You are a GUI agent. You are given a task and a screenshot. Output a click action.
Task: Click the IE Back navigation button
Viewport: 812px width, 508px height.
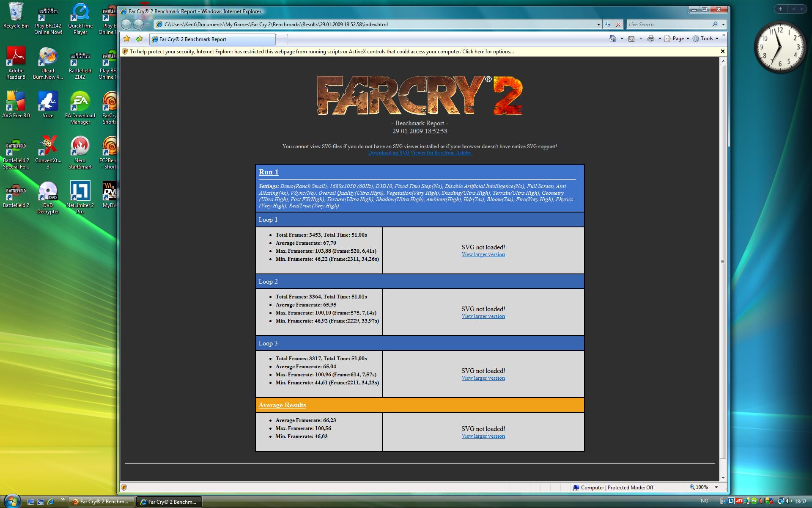click(x=126, y=24)
